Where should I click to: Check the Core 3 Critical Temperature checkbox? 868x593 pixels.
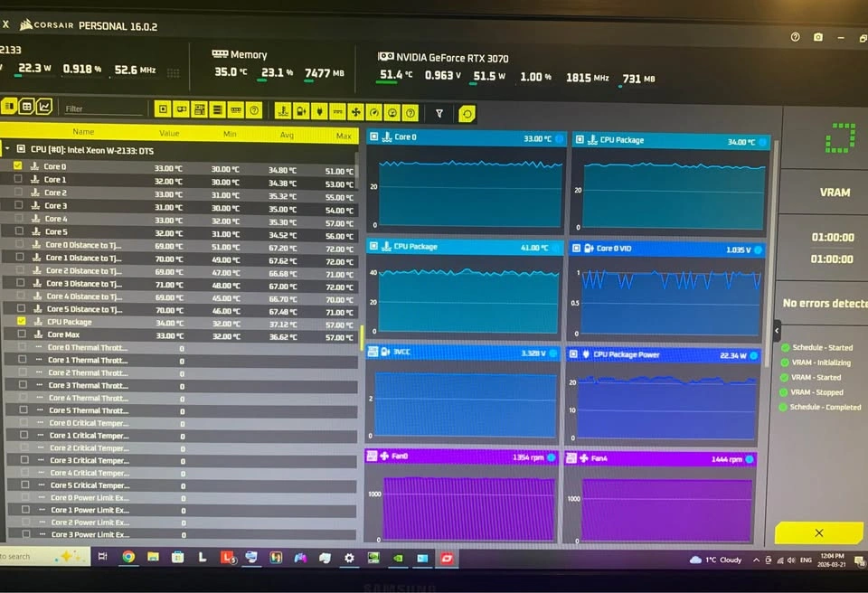[x=24, y=459]
